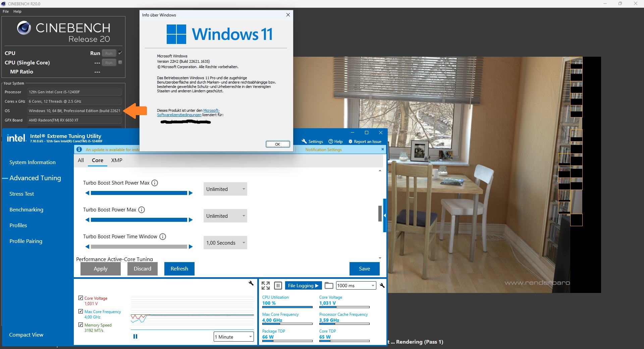
Task: Open the 1000 ms logging interval dropdown
Action: click(356, 286)
